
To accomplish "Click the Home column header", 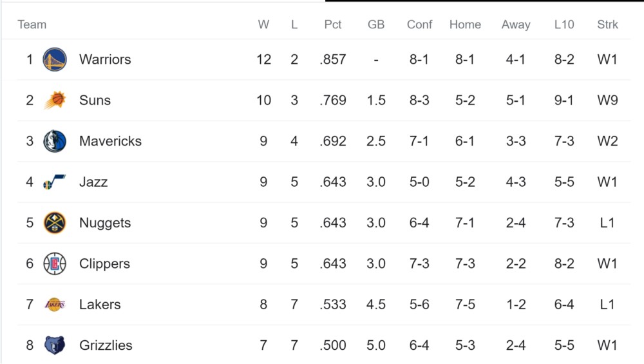I will [465, 24].
